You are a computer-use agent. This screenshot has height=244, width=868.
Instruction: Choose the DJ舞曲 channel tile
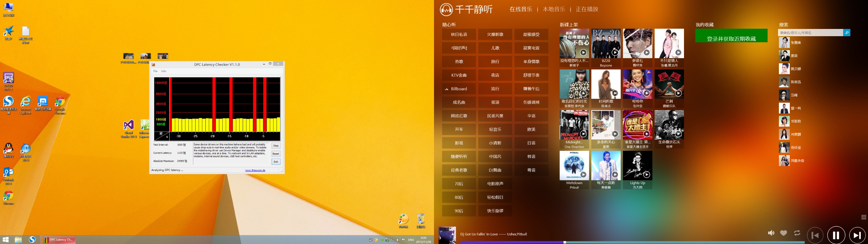coord(495,170)
